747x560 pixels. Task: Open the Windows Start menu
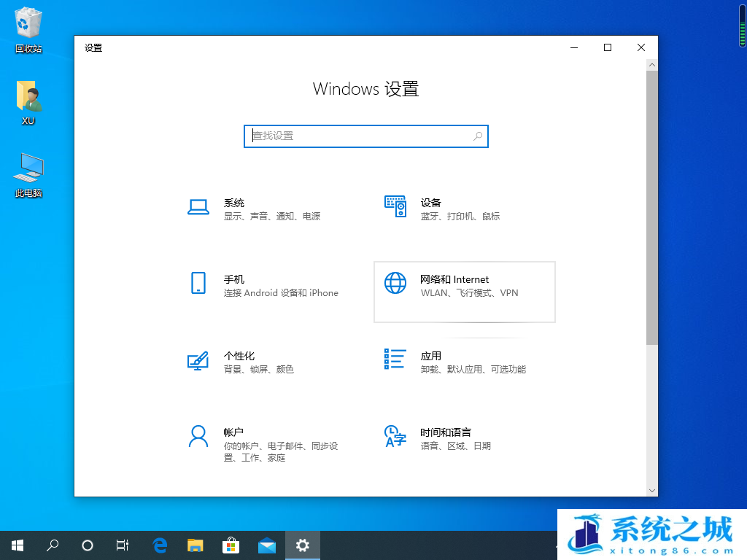[17, 545]
